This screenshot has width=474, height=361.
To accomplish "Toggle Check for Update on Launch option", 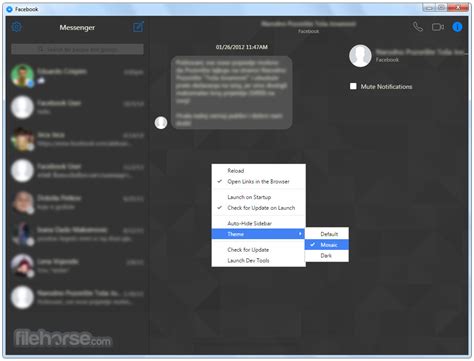I will 258,208.
